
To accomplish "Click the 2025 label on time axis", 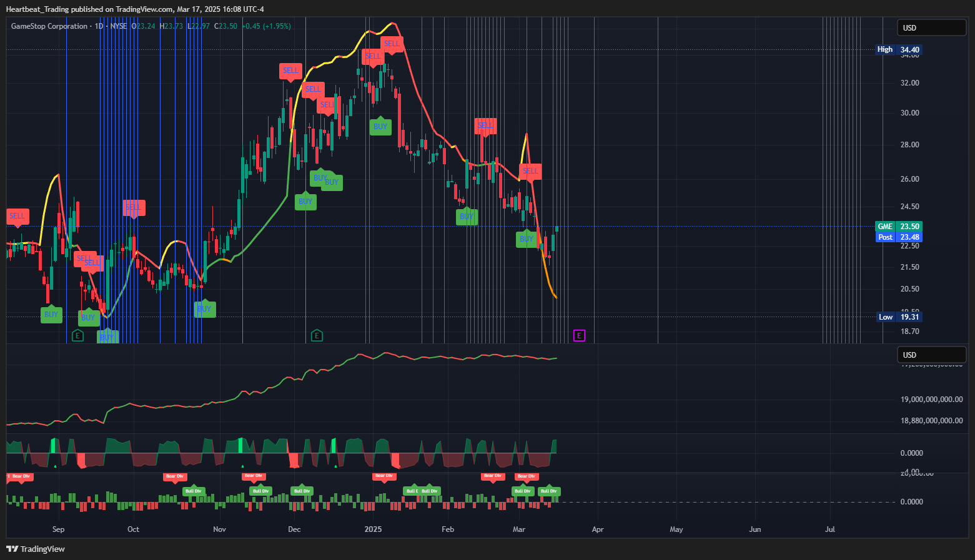I will (373, 529).
